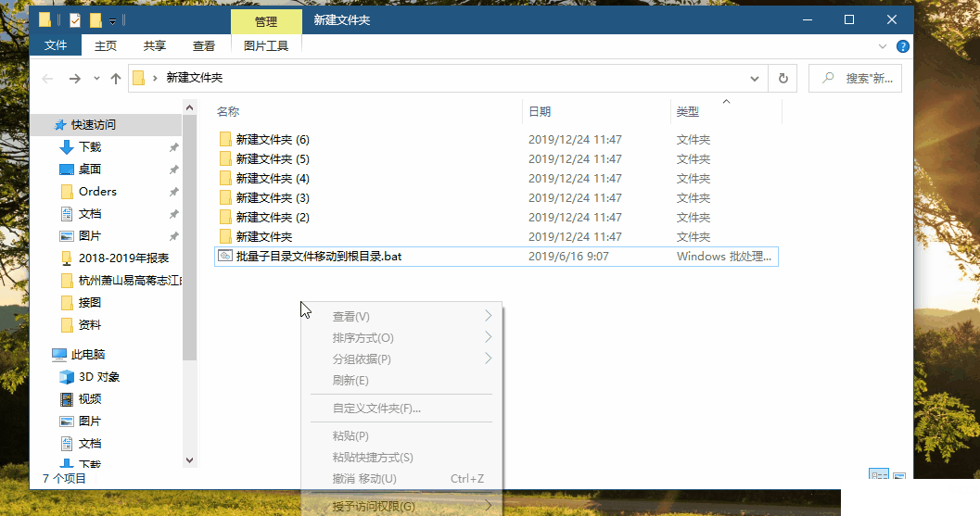Open the recent locations dropdown arrow
Screen dimensions: 980x516
tap(96, 78)
